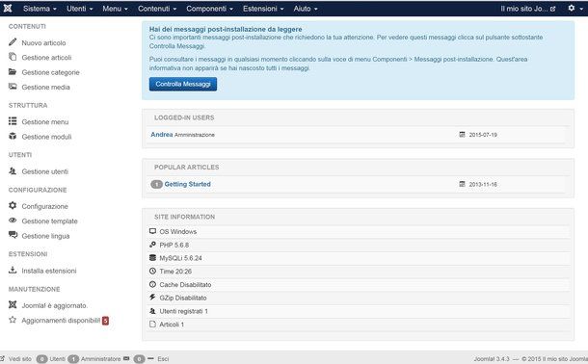Open Aggiornamenti disponibili link
This screenshot has width=588, height=364.
point(61,320)
